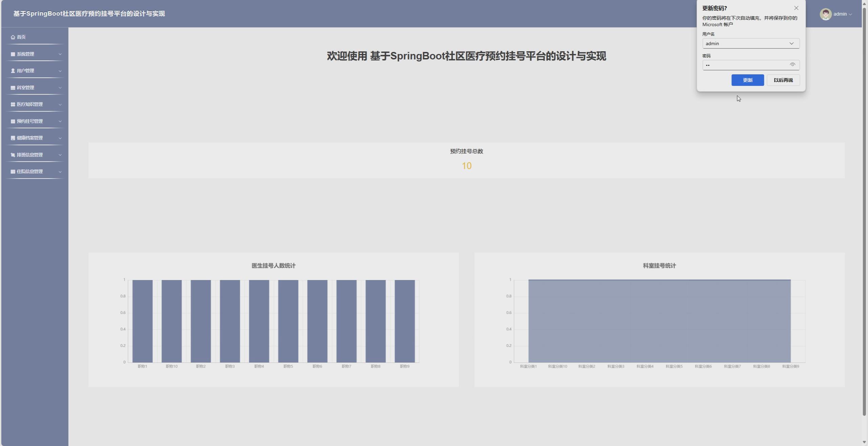The image size is (868, 446).
Task: Click the 系统管理 grid icon
Action: (13, 54)
